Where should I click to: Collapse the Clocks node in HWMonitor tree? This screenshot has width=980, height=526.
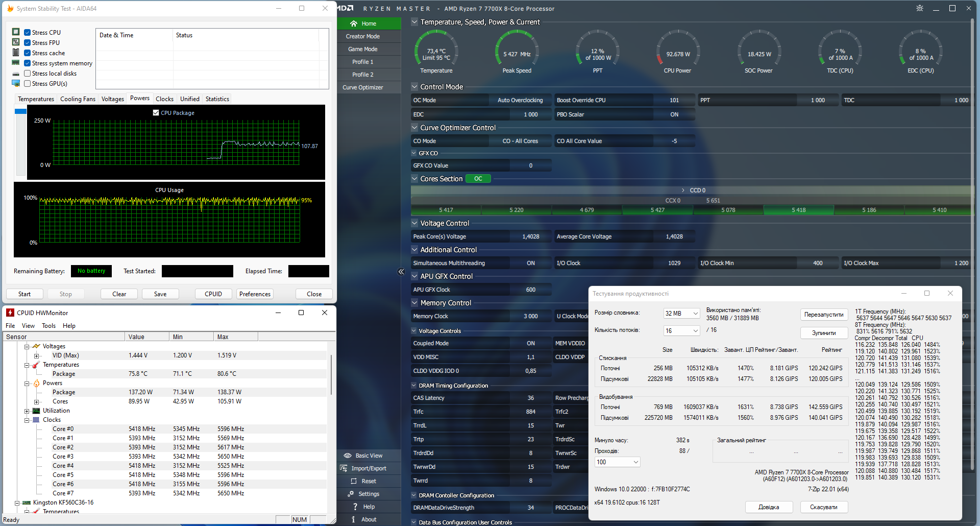click(27, 420)
